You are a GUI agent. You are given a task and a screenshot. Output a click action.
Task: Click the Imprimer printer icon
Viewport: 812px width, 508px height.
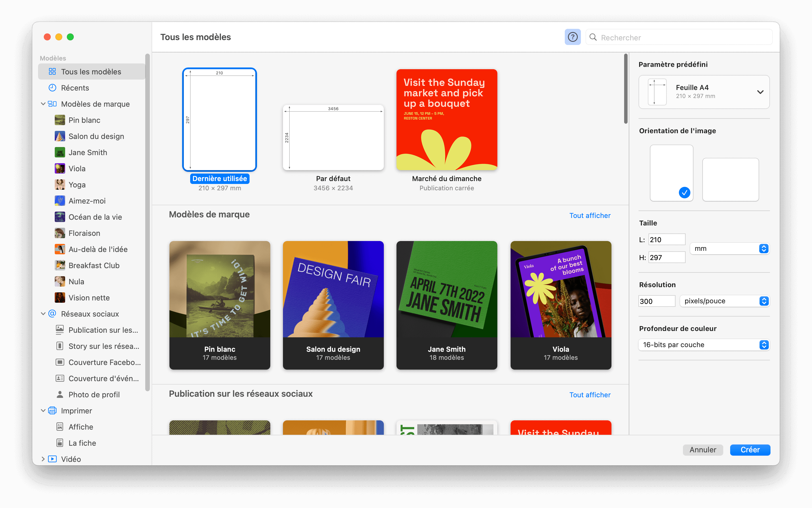pos(52,410)
